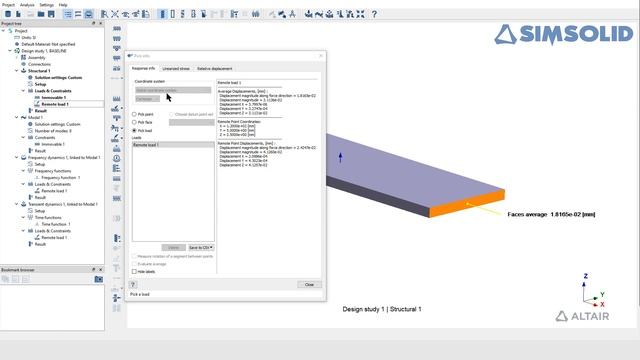Image resolution: width=640 pixels, height=360 pixels.
Task: Click the XYZ axis triad in viewport
Action: click(593, 291)
